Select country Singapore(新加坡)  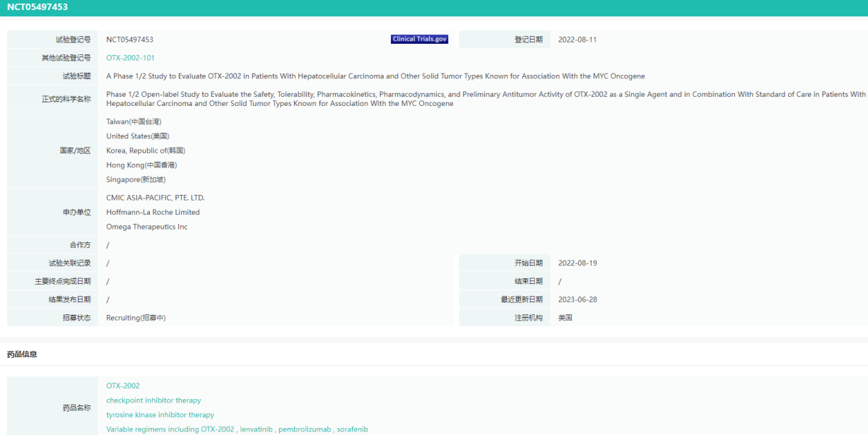click(x=136, y=179)
